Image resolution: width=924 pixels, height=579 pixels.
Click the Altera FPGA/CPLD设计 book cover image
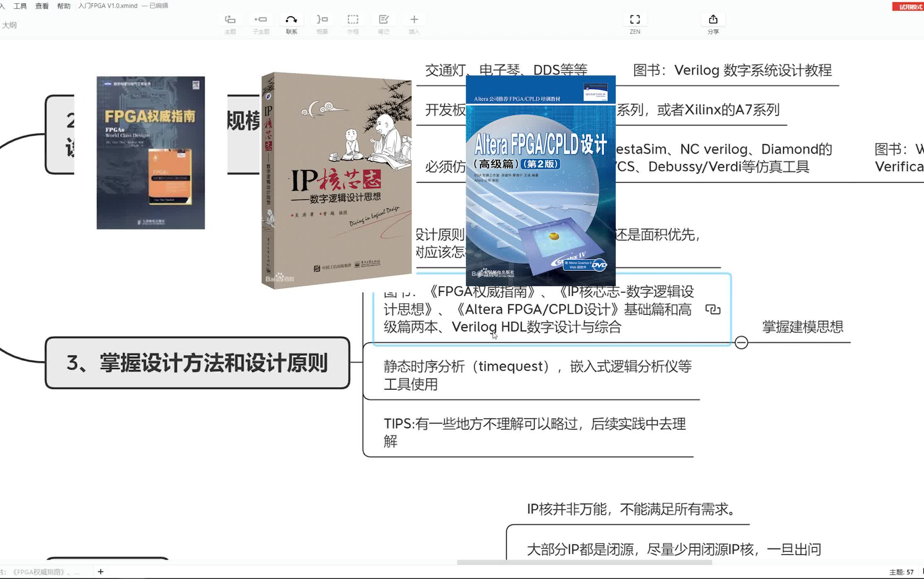tap(540, 180)
